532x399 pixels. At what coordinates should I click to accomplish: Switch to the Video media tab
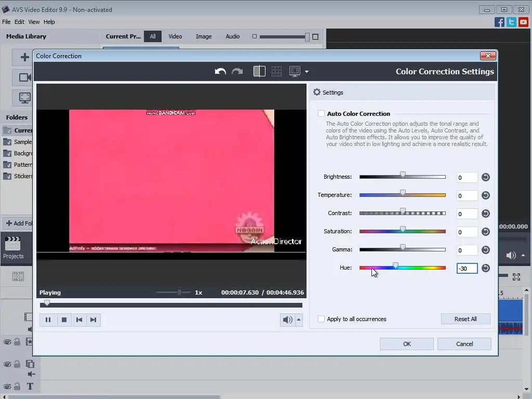click(x=175, y=36)
